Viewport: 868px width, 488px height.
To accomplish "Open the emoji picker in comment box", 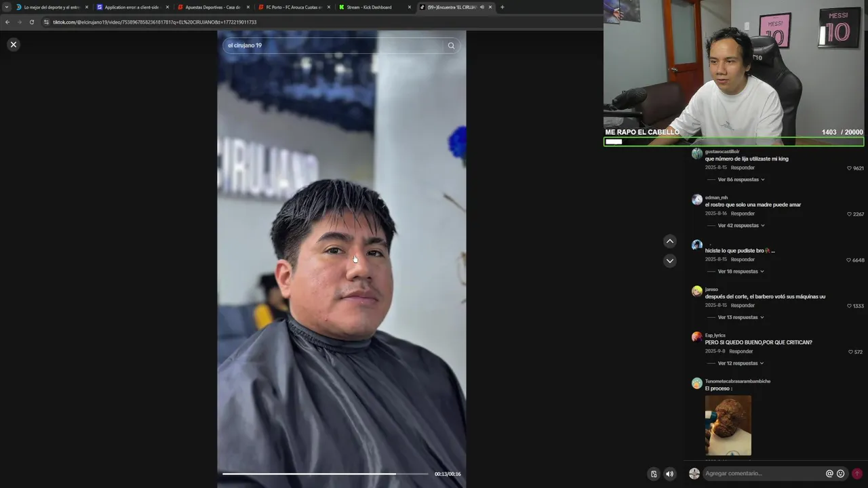I will [841, 474].
